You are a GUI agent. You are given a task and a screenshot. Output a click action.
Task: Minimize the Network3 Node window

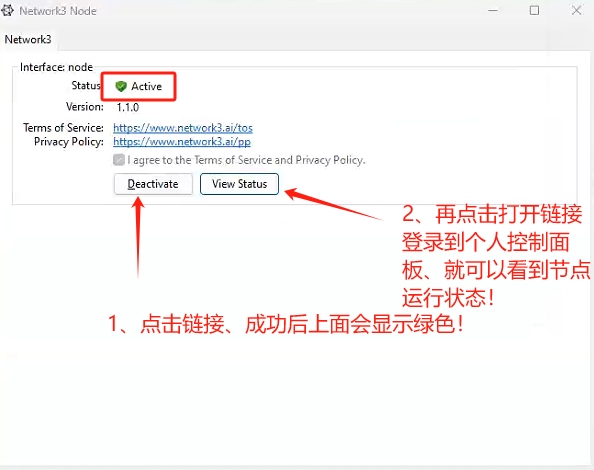pos(493,11)
